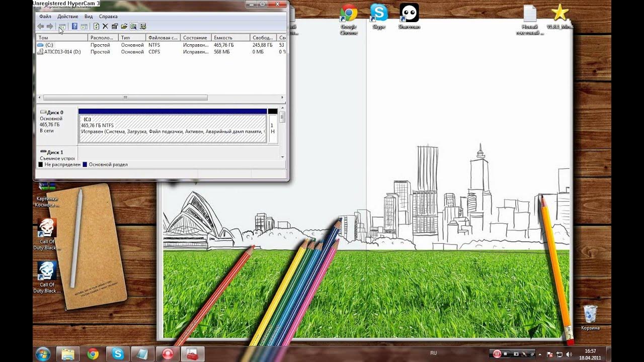This screenshot has width=644, height=362.
Task: Sort volumes by the Том column header
Action: pos(62,38)
